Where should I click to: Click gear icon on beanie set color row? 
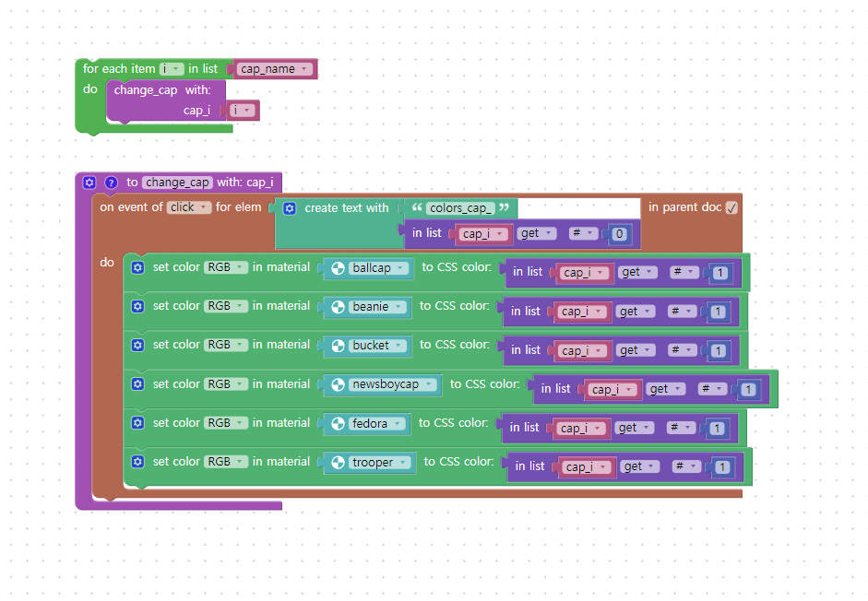[x=137, y=307]
